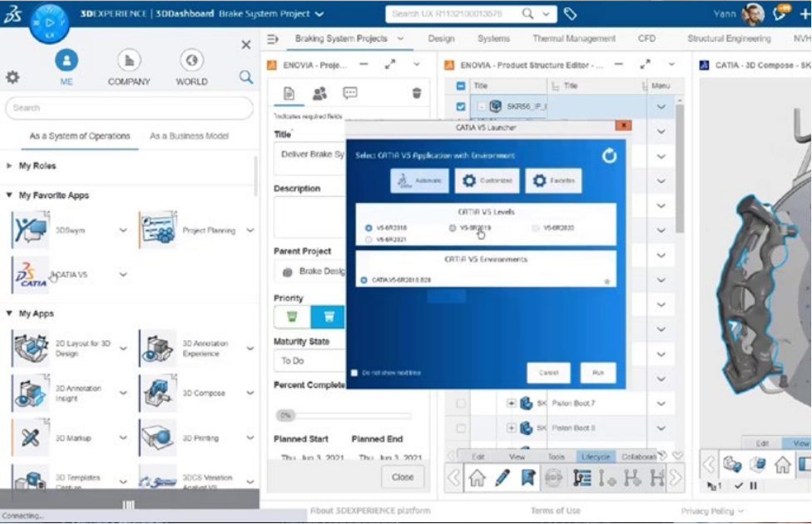Click the Cancel button in the launcher dialog
The height and width of the screenshot is (524, 812).
click(x=548, y=373)
